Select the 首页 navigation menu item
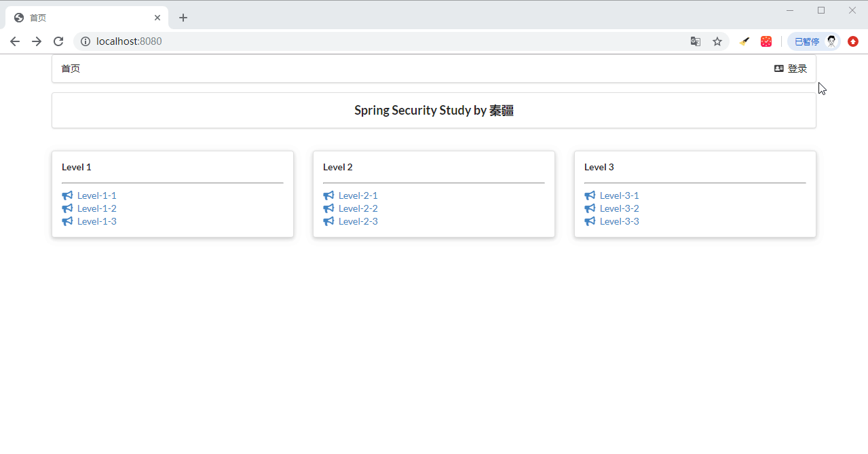 tap(71, 69)
